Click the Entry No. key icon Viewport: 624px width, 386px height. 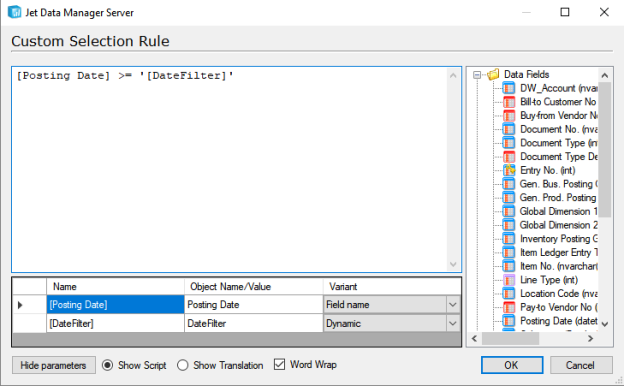[508, 170]
